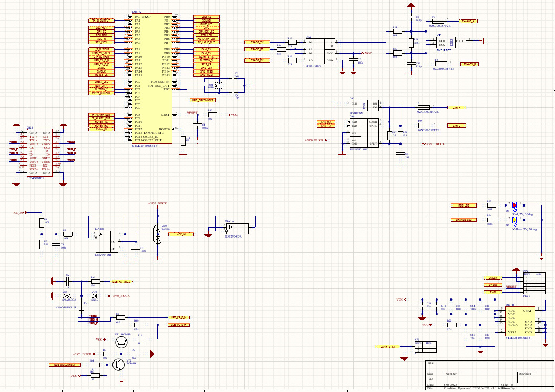The height and width of the screenshot is (392, 555).
Task: Select the red LED D1 symbol
Action: coord(515,205)
